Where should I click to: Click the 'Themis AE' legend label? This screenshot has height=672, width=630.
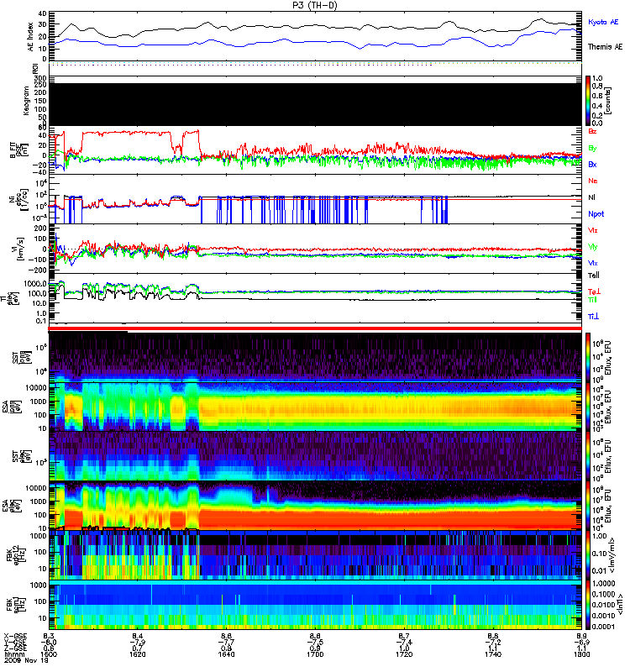click(605, 47)
